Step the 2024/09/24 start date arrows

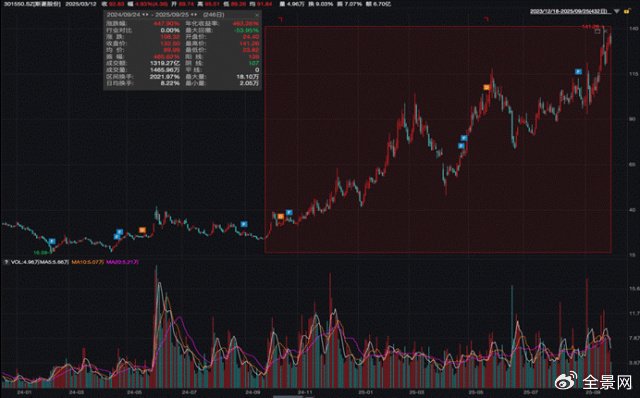point(145,15)
